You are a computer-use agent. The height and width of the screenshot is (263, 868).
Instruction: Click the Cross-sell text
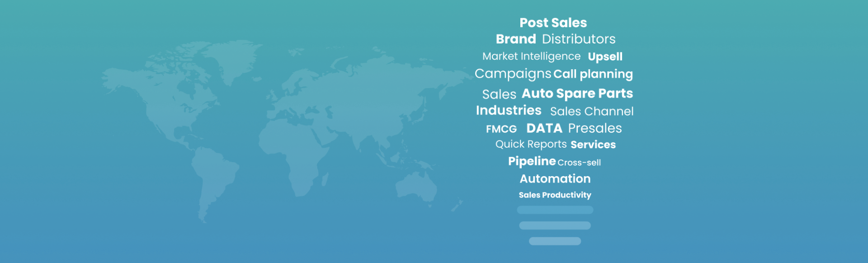[579, 163]
